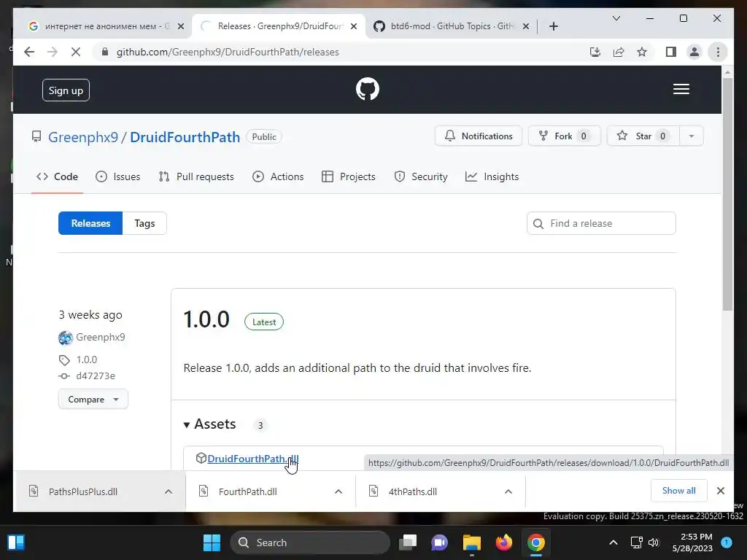Share this page icon
The height and width of the screenshot is (560, 747).
tap(619, 52)
